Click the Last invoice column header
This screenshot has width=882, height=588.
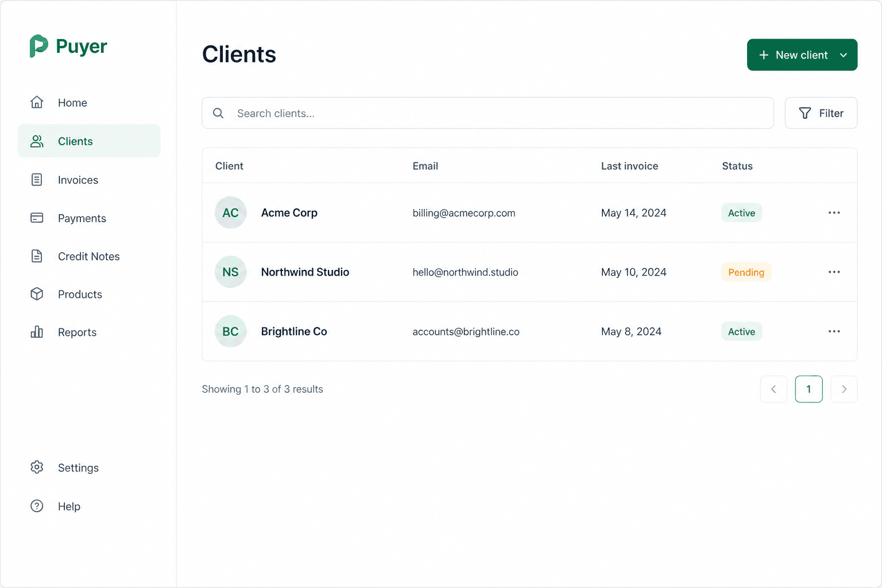(629, 166)
